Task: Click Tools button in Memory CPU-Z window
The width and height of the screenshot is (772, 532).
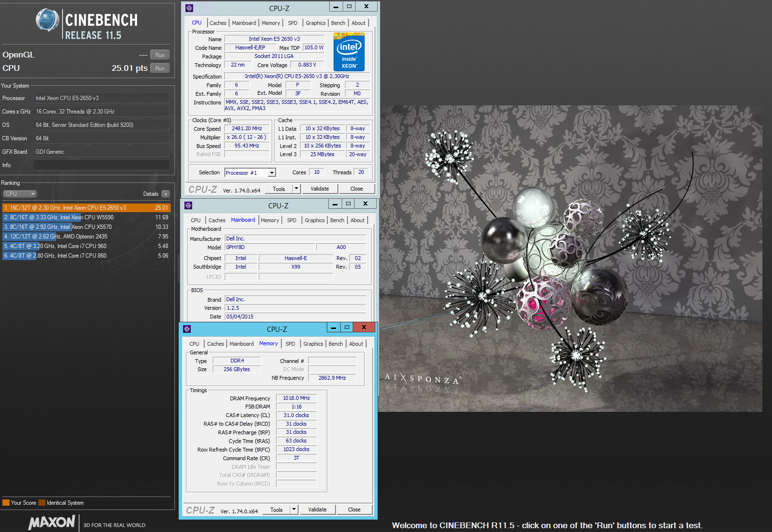Action: tap(277, 509)
